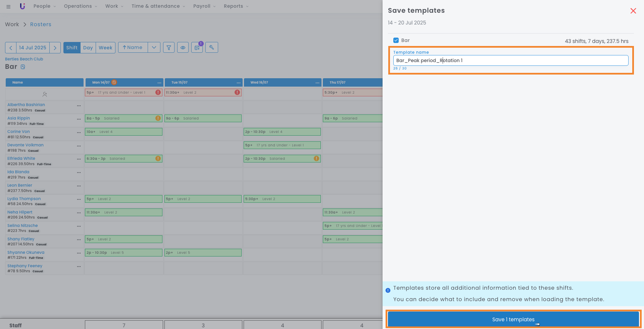Click the Save 1 templates button
Viewport: 644px width, 329px height.
(513, 319)
